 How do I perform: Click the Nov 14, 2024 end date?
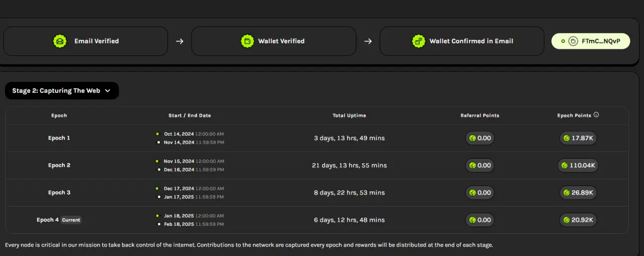pyautogui.click(x=179, y=143)
